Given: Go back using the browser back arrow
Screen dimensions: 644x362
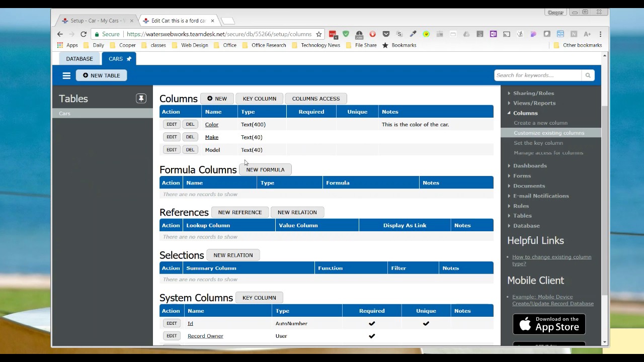Looking at the screenshot, I should click(60, 34).
